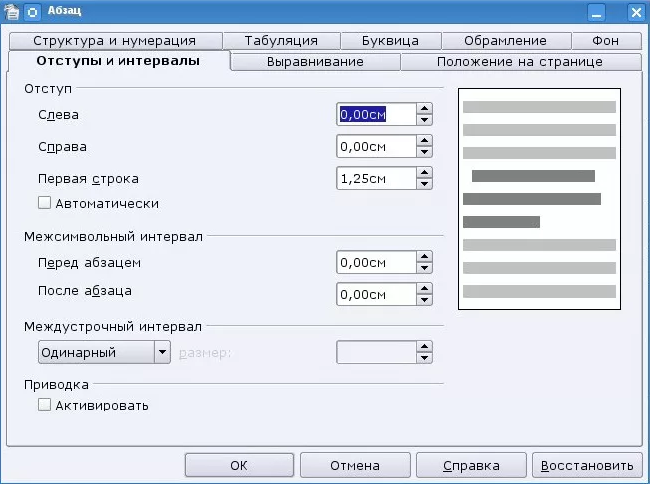The width and height of the screenshot is (650, 484).
Task: Click the window menu icon in title bar
Action: click(12, 12)
